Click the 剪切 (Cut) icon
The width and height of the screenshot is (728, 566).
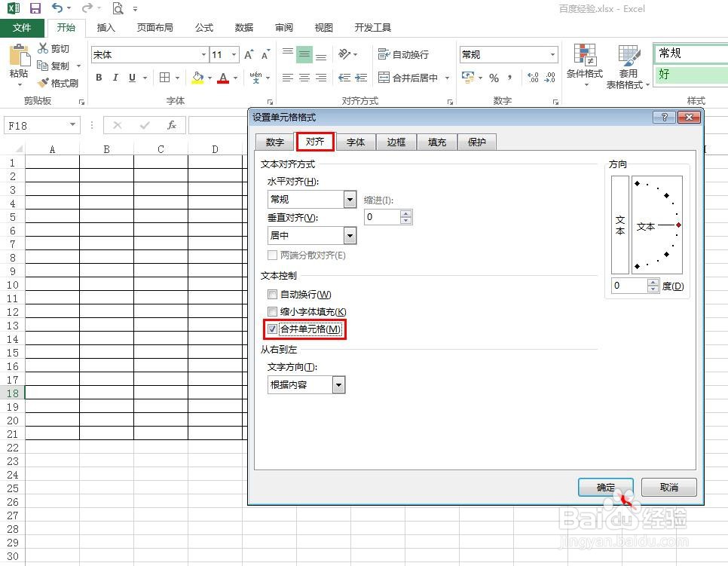[x=43, y=48]
